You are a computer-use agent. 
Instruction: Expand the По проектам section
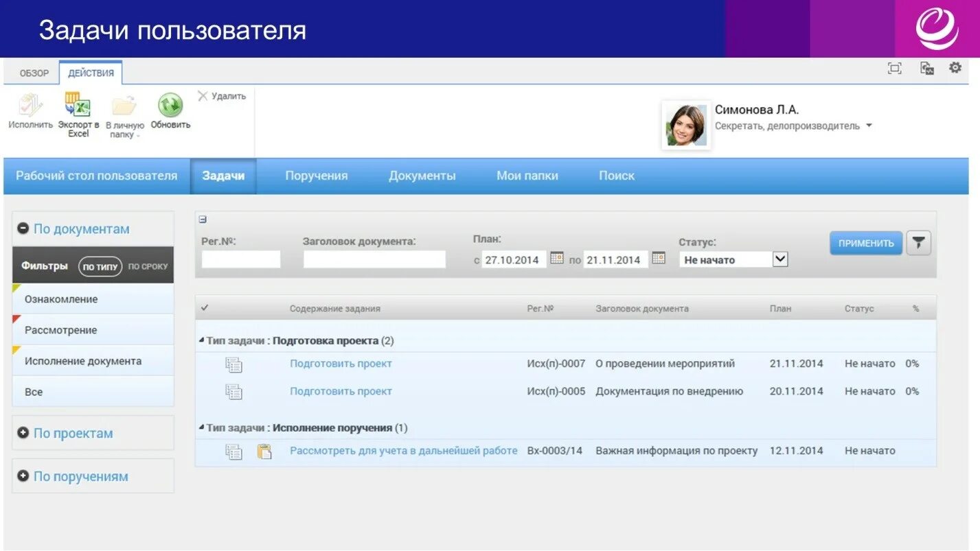pos(23,433)
